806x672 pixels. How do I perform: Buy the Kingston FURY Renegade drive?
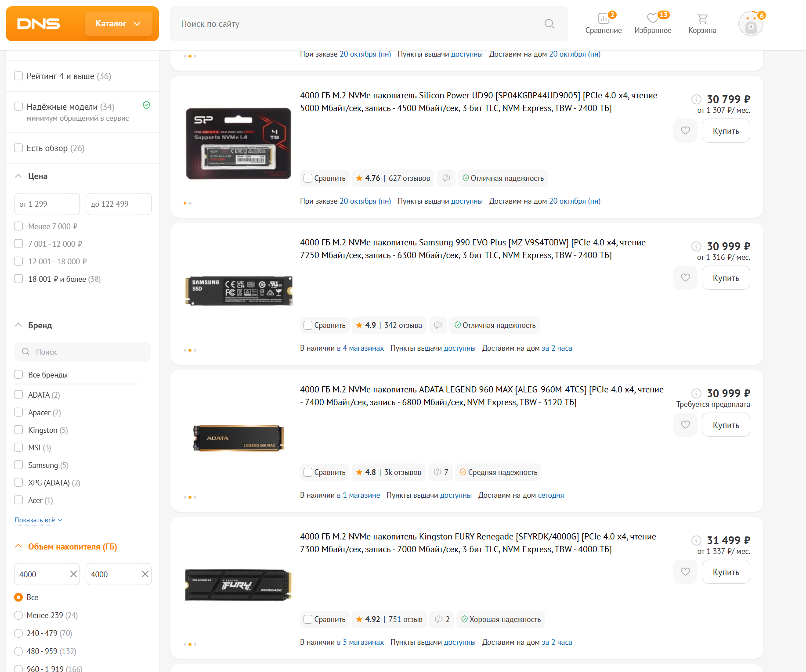click(726, 572)
